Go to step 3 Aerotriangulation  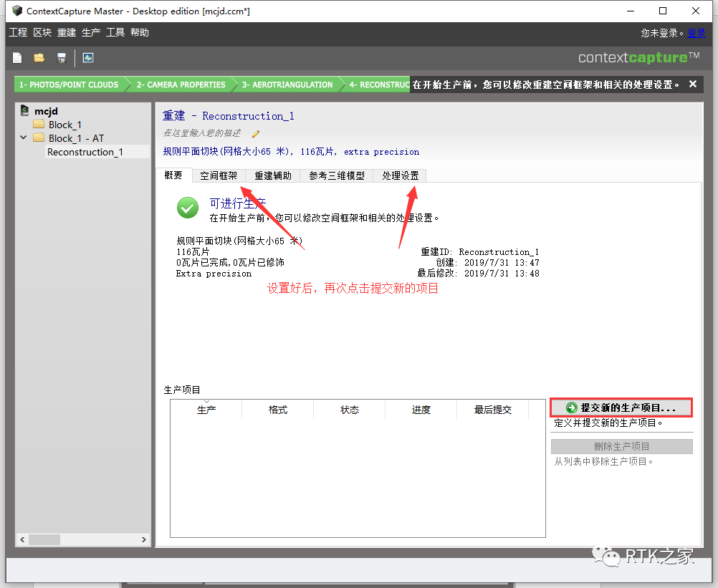pyautogui.click(x=287, y=85)
